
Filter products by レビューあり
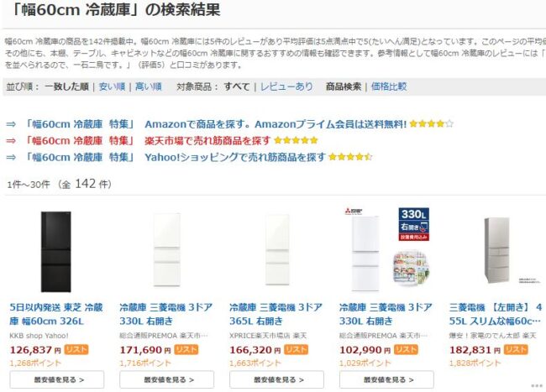point(286,86)
